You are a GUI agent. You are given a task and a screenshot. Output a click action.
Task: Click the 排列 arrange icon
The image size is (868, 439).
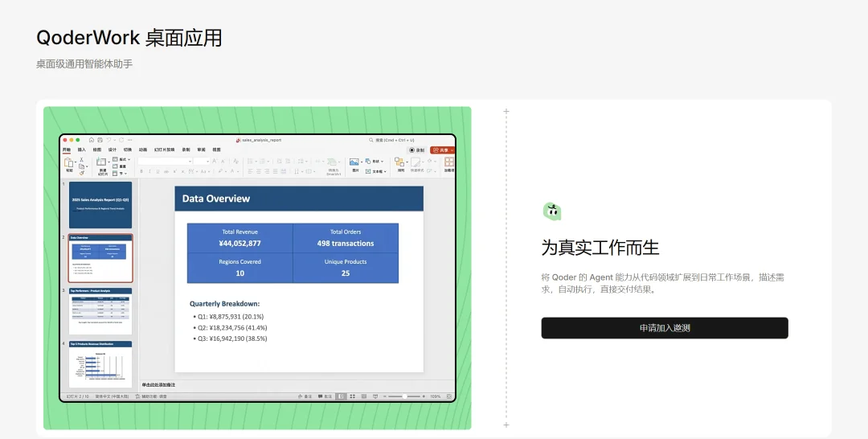tap(399, 162)
